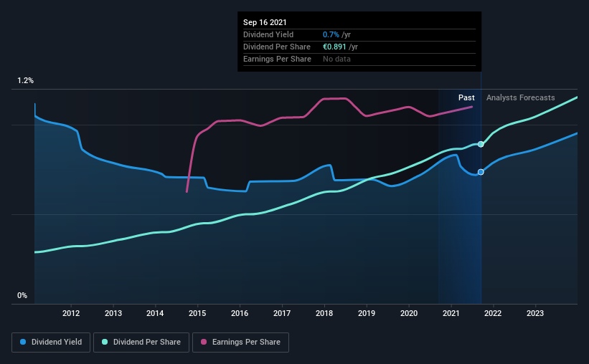Click the 2012 x-axis label
Image resolution: width=589 pixels, height=364 pixels.
(x=71, y=313)
